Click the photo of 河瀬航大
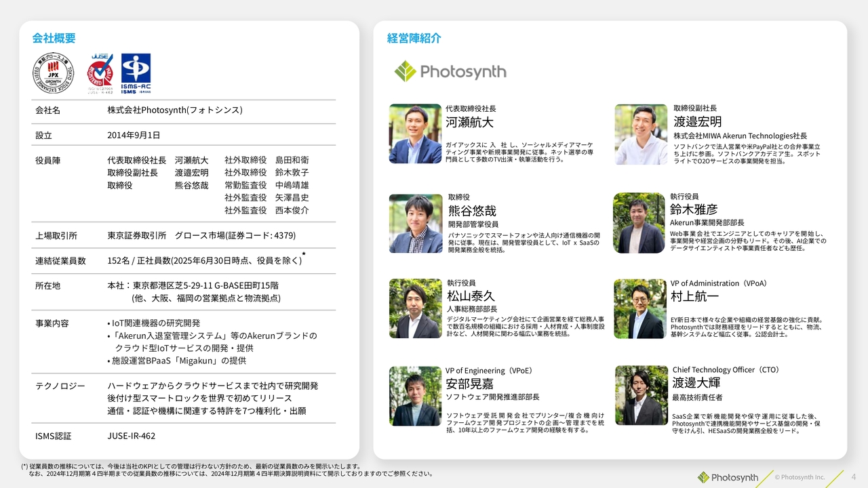The height and width of the screenshot is (488, 868). click(416, 134)
